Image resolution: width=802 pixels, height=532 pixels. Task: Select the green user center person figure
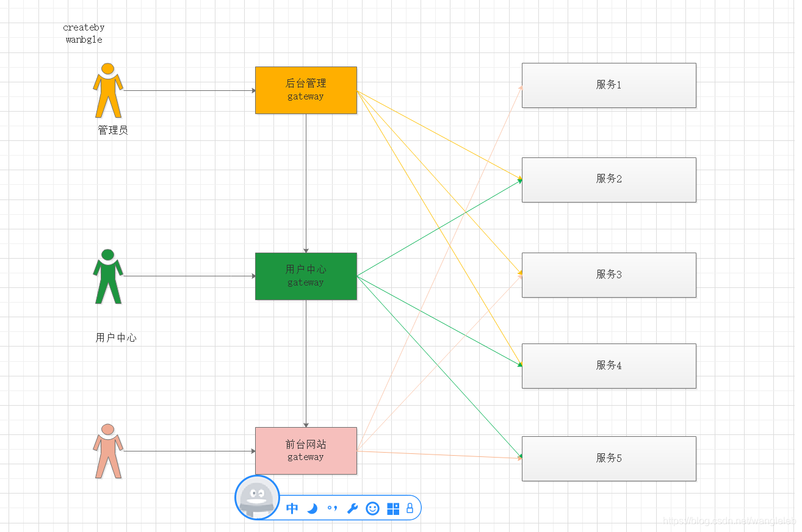[x=108, y=276]
